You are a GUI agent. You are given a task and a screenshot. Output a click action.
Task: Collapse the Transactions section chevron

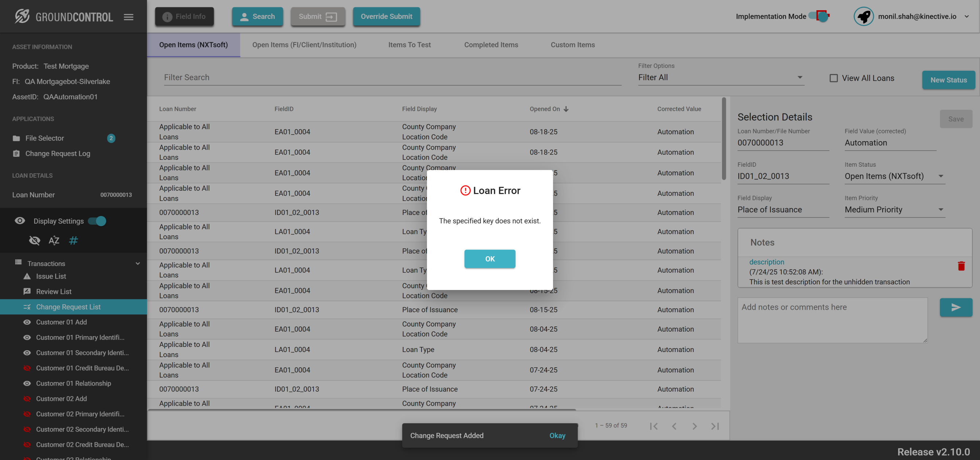138,263
